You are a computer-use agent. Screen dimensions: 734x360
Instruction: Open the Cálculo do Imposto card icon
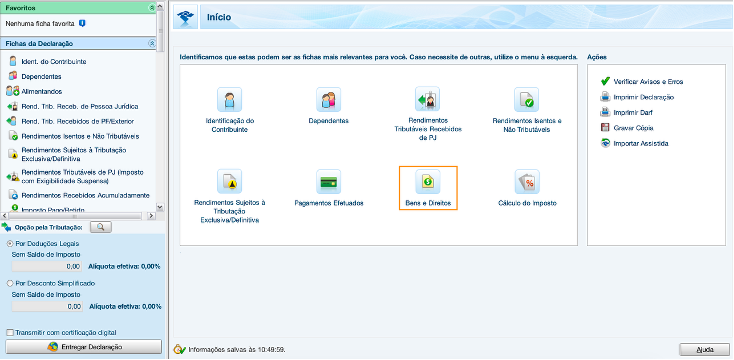[527, 182]
